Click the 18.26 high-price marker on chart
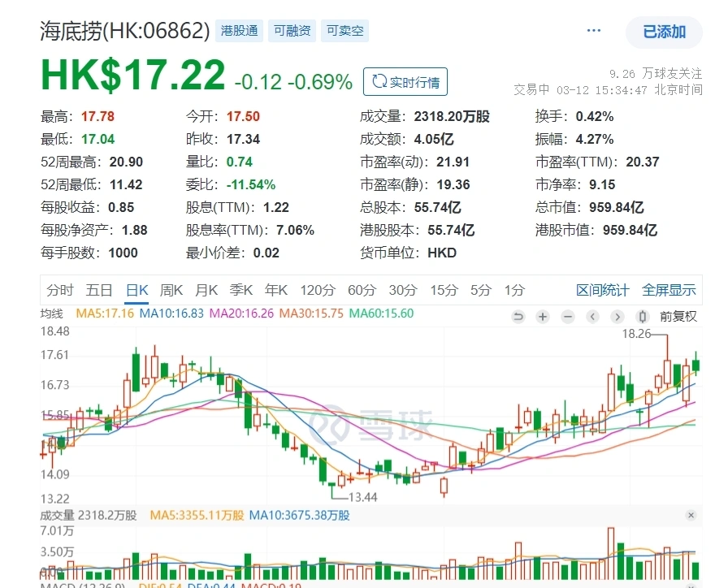The height and width of the screenshot is (588, 715). click(x=636, y=333)
